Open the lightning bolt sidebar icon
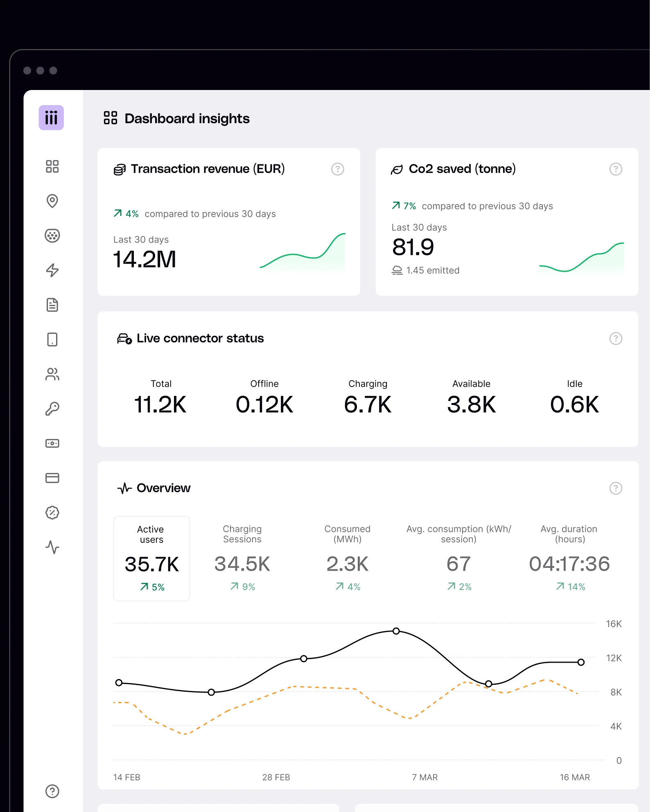Image resolution: width=650 pixels, height=812 pixels. pos(52,270)
